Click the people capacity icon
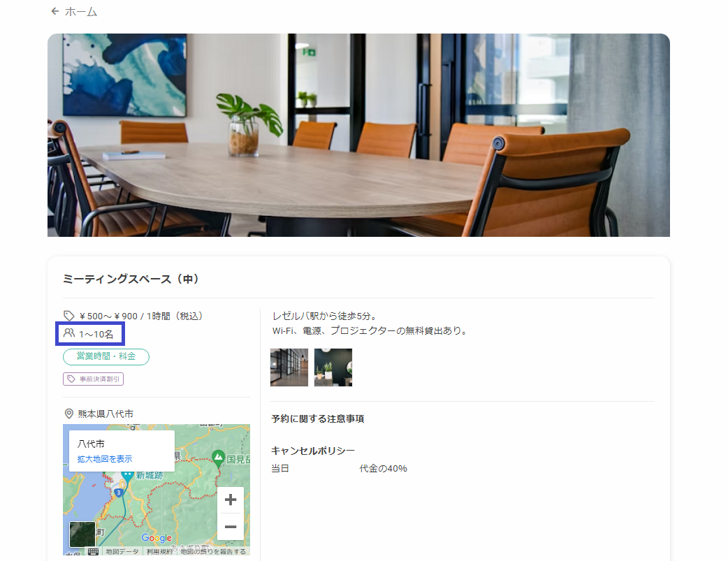Viewport: 728px width, 561px height. coord(68,333)
